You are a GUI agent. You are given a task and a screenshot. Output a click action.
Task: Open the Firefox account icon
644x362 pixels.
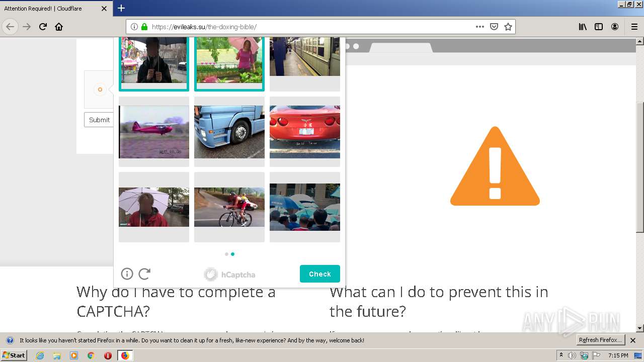click(x=615, y=27)
